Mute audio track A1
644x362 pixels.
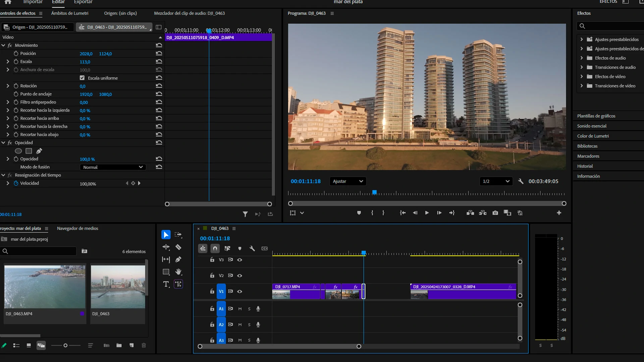coord(240,309)
